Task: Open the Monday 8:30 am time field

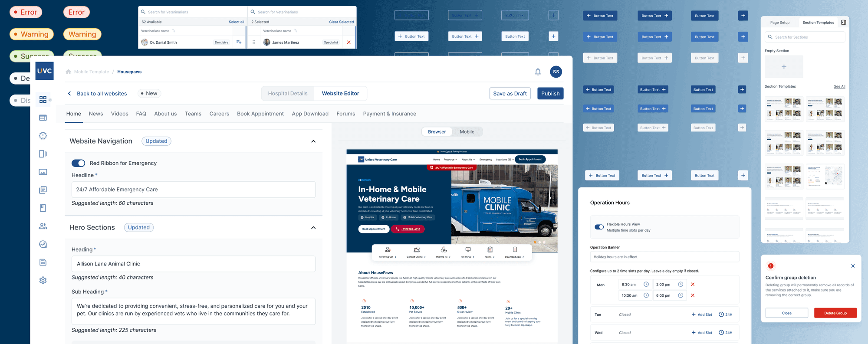Action: click(x=635, y=285)
